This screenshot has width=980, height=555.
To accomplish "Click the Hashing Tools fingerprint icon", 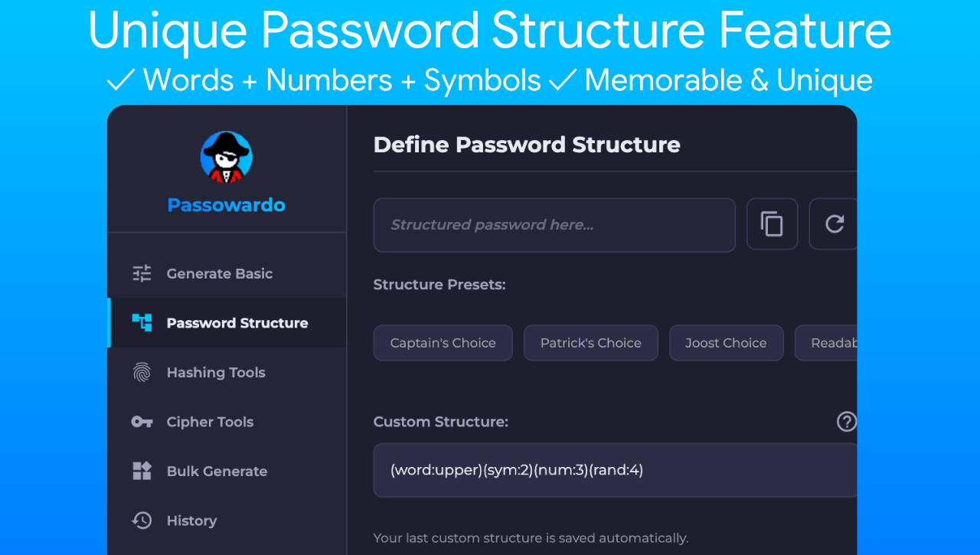I will tap(142, 373).
